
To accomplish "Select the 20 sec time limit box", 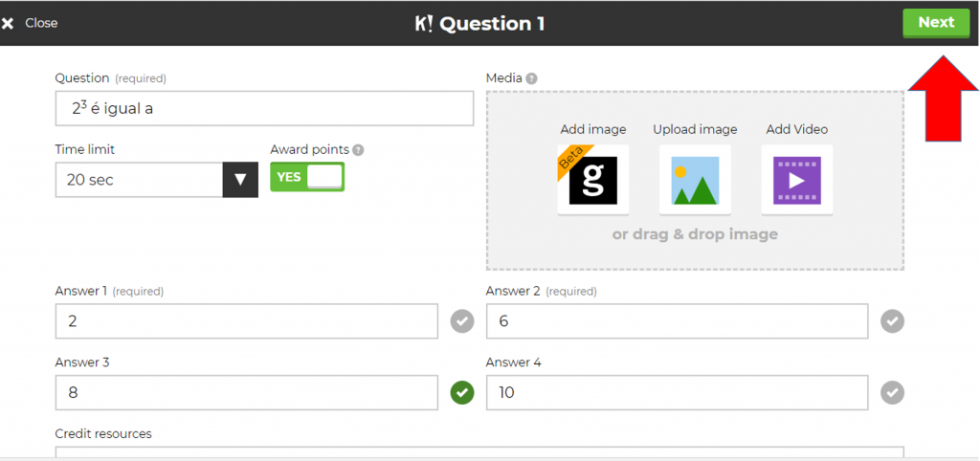I will tap(139, 180).
